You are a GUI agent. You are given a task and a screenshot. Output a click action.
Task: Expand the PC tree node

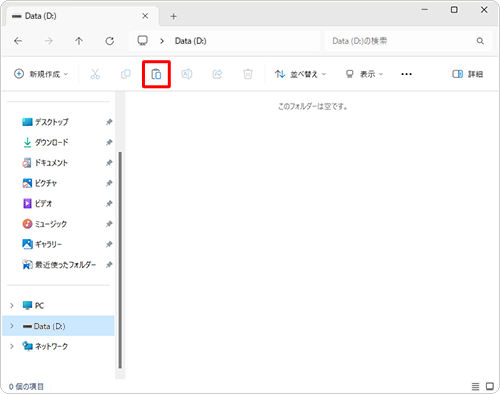(x=12, y=305)
